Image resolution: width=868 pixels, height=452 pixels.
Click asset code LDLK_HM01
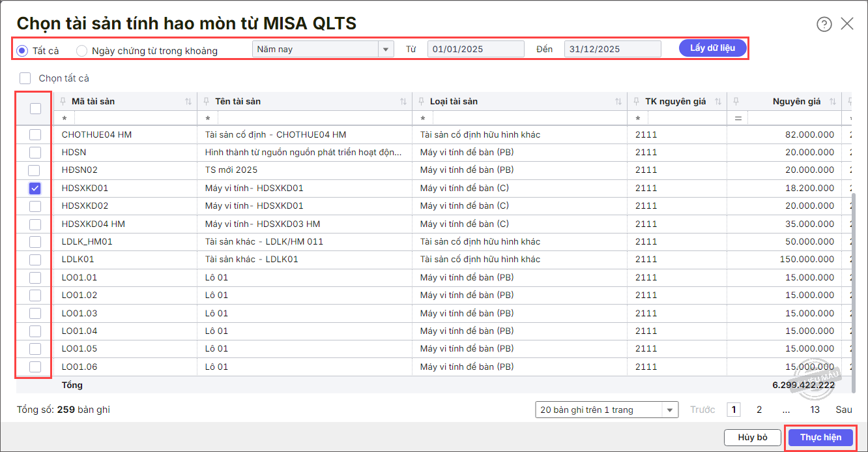coord(87,241)
